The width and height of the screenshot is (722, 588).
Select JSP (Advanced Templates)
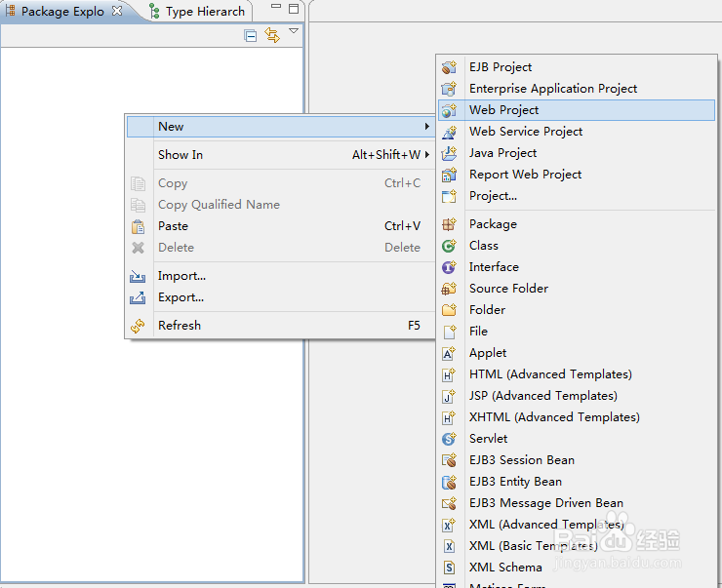(577, 396)
